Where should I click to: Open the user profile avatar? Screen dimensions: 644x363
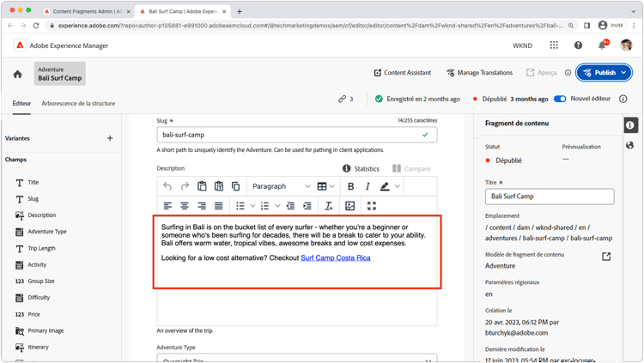[x=626, y=45]
